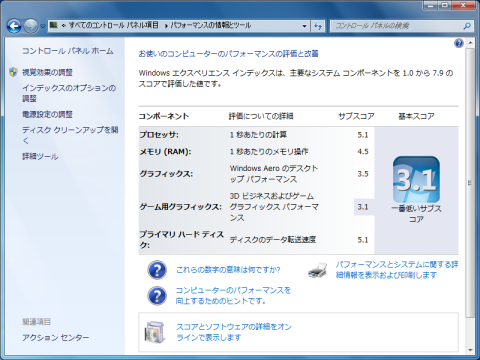Click the すべてのコントロール パネル項目 breadcrumb
Image resolution: width=480 pixels, height=360 pixels.
[113, 25]
